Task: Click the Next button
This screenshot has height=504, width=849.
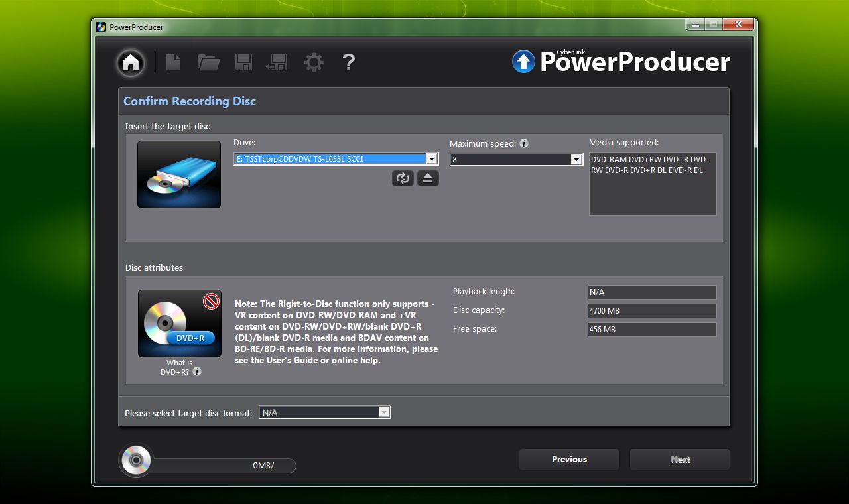Action: tap(680, 460)
